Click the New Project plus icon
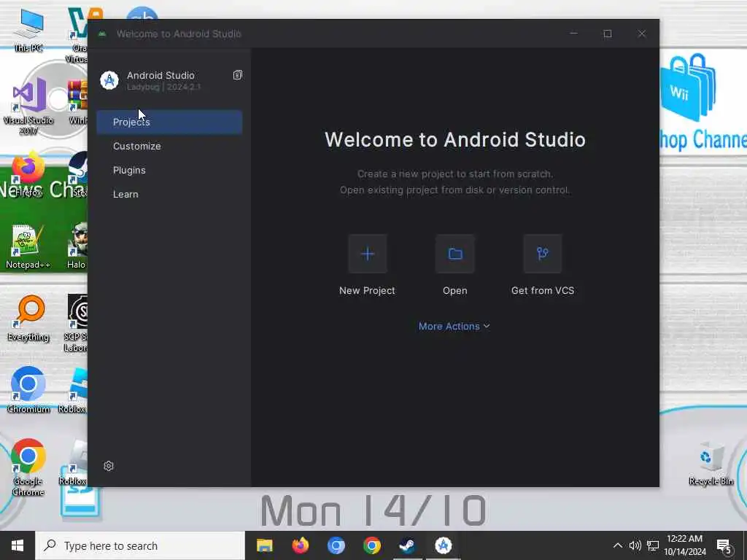 pos(368,254)
